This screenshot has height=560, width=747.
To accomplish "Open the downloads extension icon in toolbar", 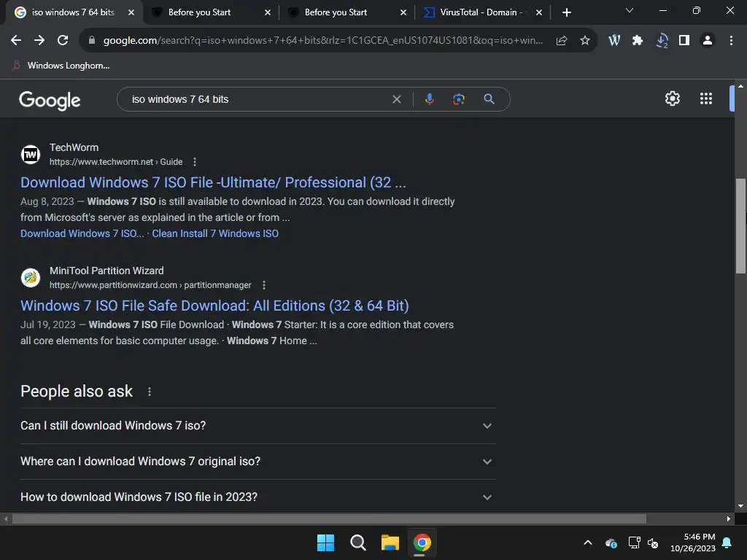I will (x=661, y=41).
